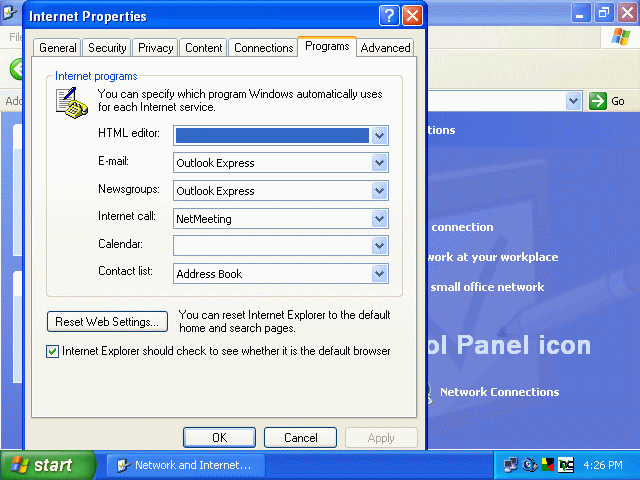This screenshot has width=640, height=480.
Task: Expand the Newsgroups dropdown arrow
Action: pyautogui.click(x=380, y=191)
